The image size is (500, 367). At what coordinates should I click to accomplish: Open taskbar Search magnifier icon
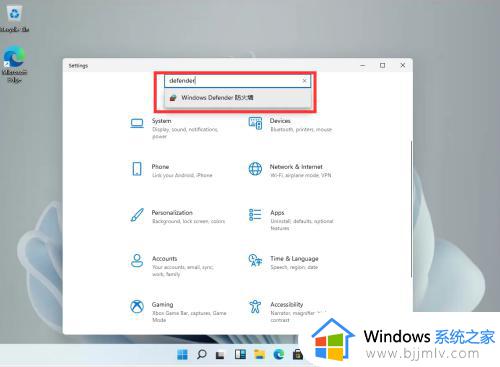201,354
